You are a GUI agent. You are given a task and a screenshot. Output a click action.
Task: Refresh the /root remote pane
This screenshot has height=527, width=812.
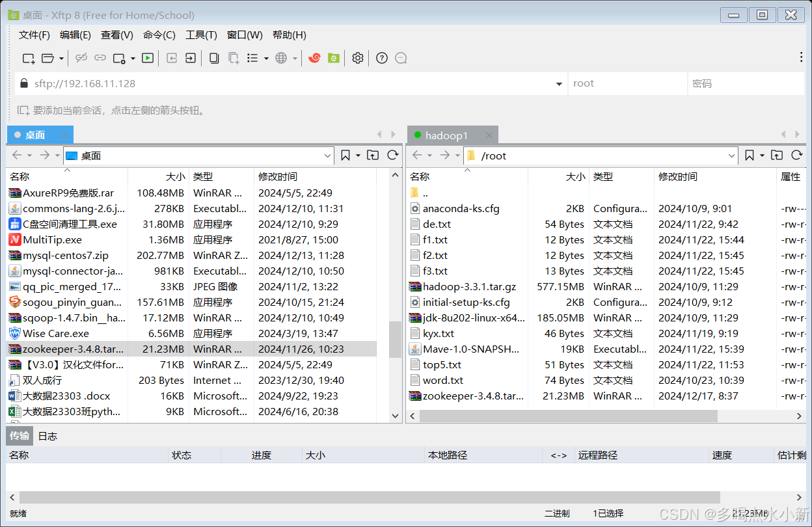point(796,155)
